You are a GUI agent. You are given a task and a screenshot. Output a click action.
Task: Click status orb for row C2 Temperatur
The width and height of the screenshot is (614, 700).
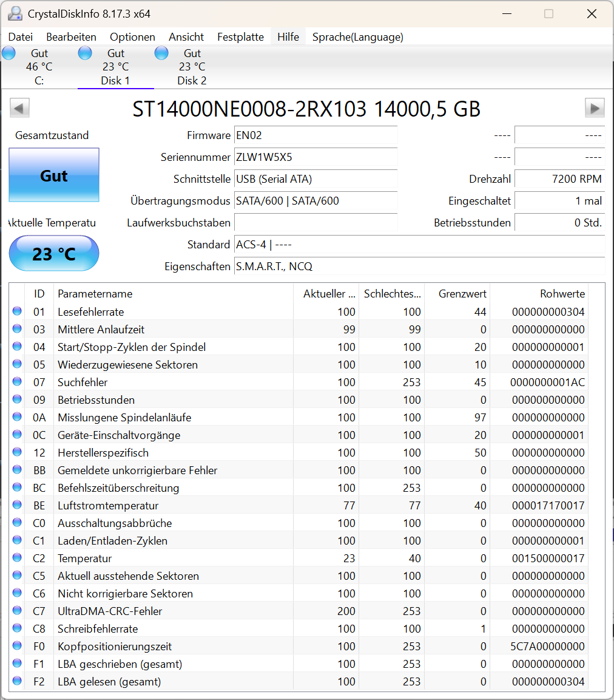point(17,557)
